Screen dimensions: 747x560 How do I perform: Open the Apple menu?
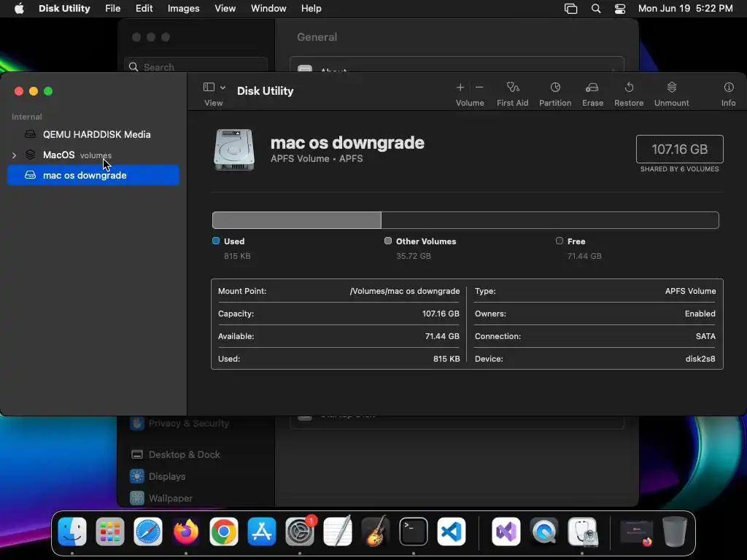[19, 9]
